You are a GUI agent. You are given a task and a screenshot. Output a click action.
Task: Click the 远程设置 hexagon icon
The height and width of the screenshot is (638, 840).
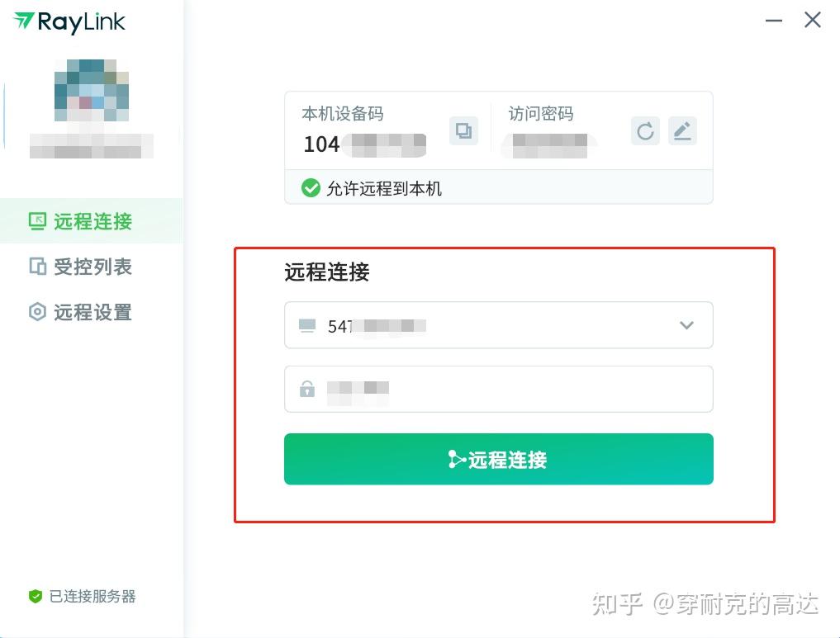(x=37, y=312)
